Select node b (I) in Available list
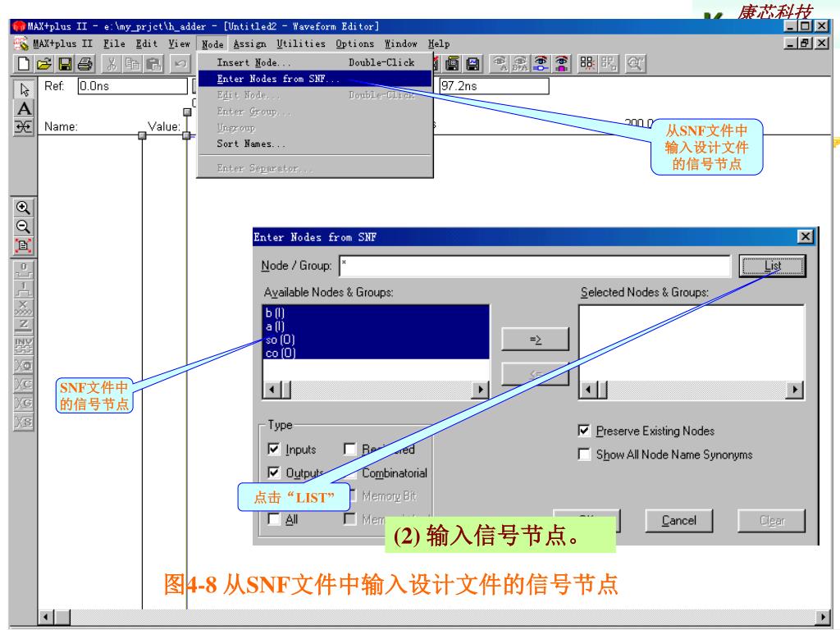 point(376,313)
